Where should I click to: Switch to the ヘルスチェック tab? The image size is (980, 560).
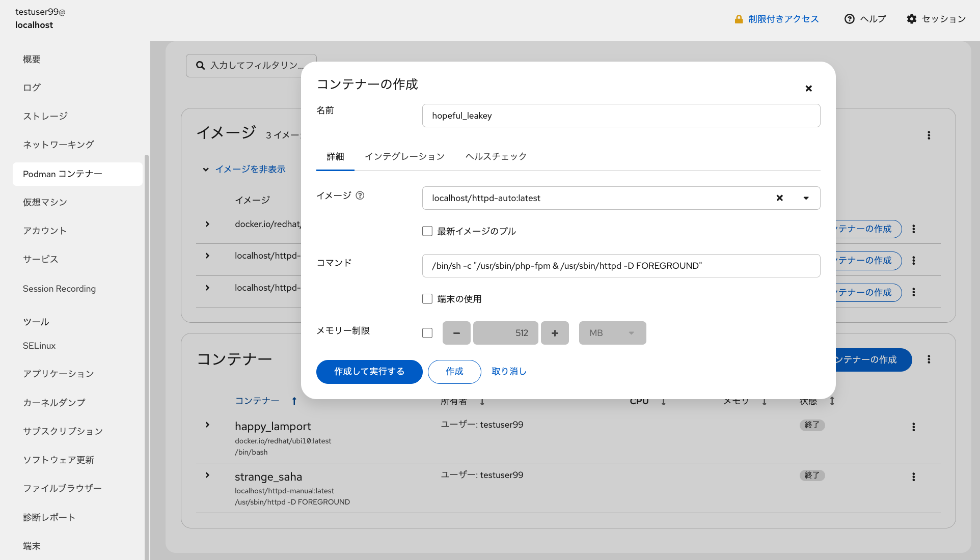coord(496,156)
